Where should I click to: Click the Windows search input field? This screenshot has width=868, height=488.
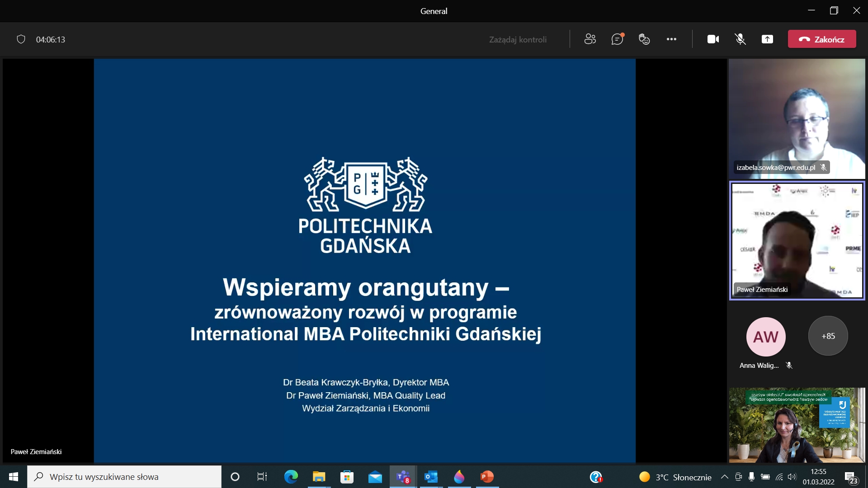124,477
